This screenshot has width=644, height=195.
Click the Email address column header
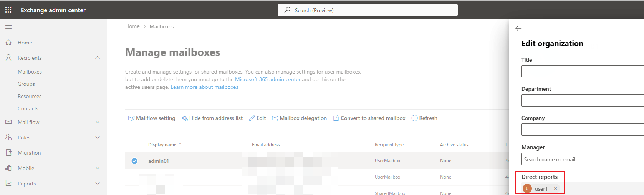tap(266, 145)
